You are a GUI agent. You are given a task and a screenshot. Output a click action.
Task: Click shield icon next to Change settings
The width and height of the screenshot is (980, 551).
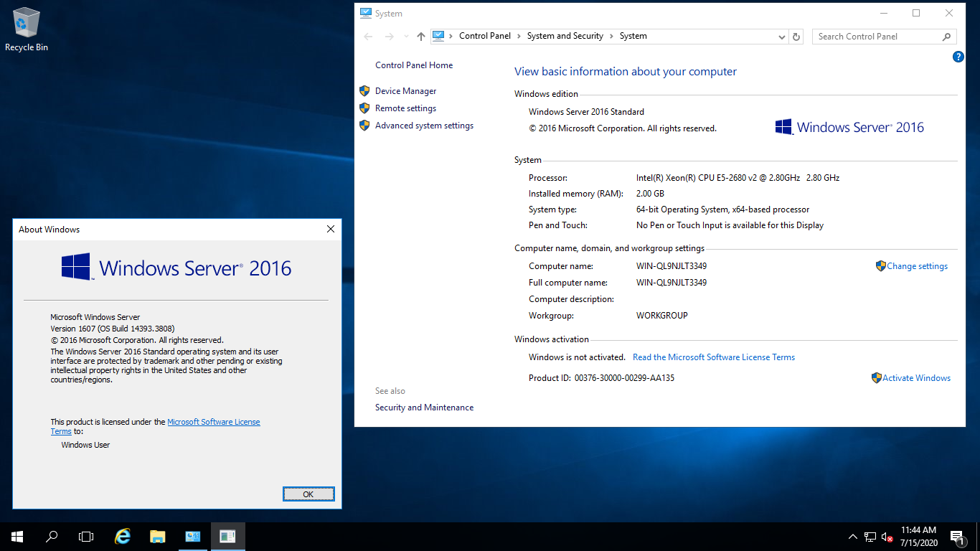[881, 266]
